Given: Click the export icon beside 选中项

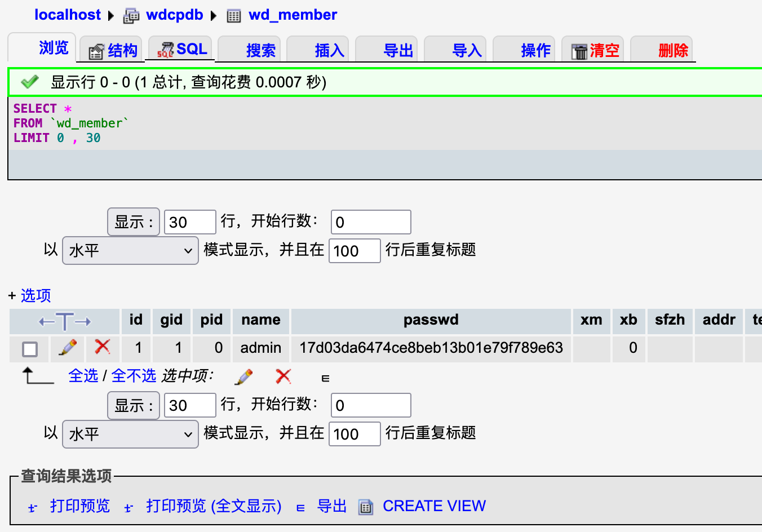Looking at the screenshot, I should tap(325, 378).
